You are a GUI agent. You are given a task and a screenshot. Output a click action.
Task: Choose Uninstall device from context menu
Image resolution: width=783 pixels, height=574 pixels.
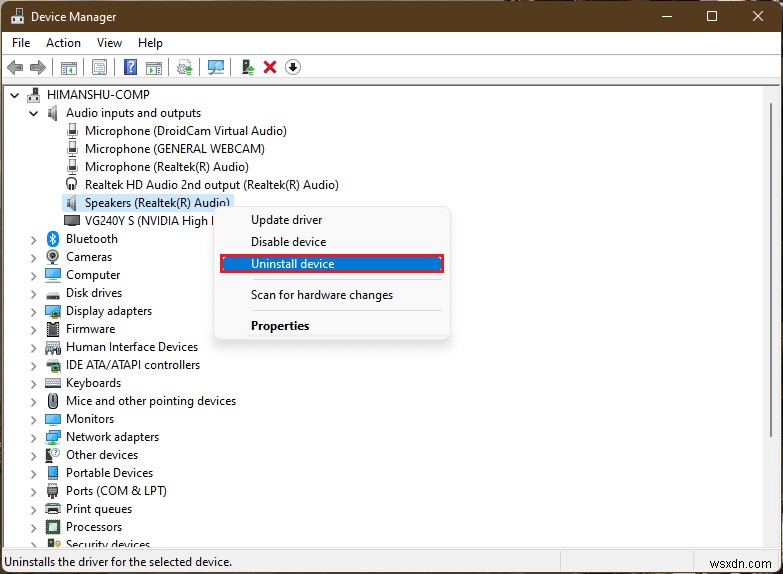pos(332,264)
